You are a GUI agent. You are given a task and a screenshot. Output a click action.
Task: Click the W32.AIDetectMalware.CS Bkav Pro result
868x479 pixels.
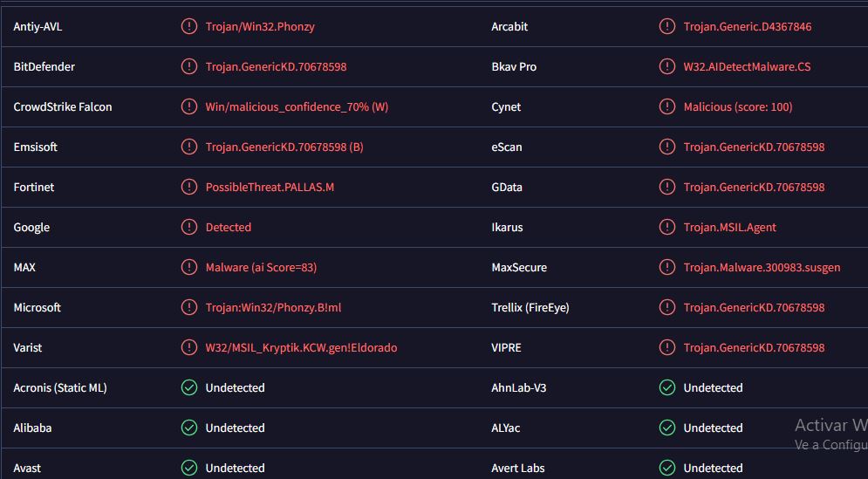point(747,66)
